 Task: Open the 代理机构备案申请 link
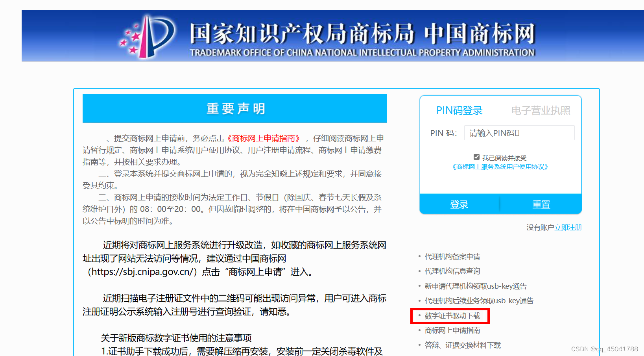452,257
